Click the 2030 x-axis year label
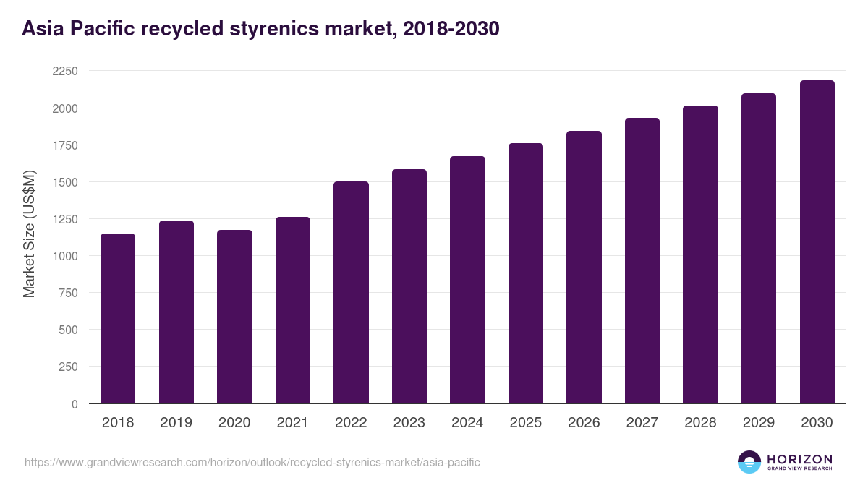Image resolution: width=868 pixels, height=488 pixels. click(817, 423)
